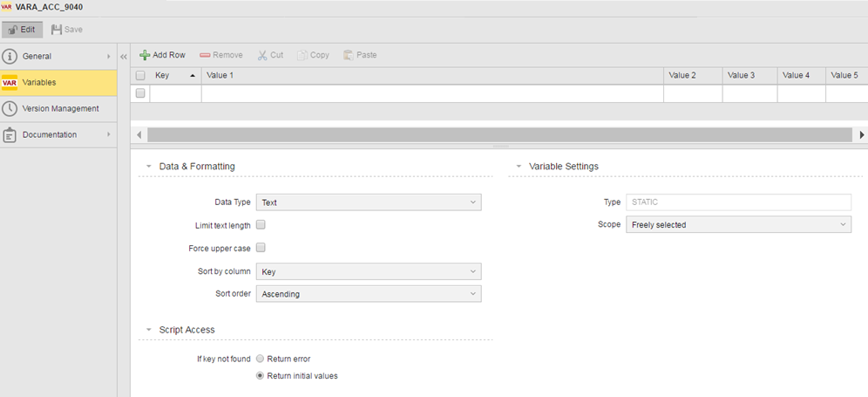Enable the Limit text length checkbox
The image size is (868, 397).
tap(261, 225)
